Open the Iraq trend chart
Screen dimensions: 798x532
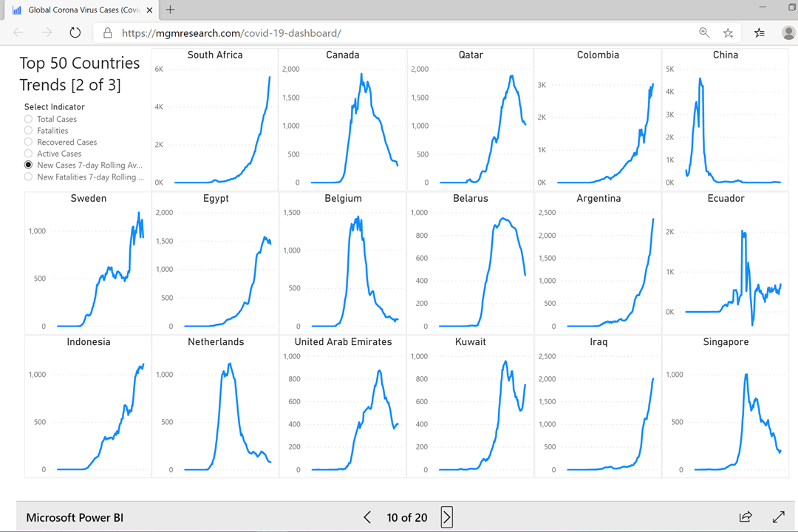tap(598, 406)
